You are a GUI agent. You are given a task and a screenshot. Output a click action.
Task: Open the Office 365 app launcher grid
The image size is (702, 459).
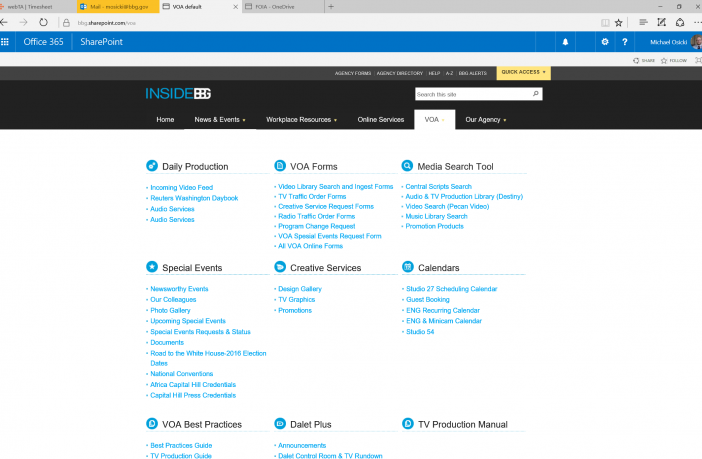click(7, 42)
